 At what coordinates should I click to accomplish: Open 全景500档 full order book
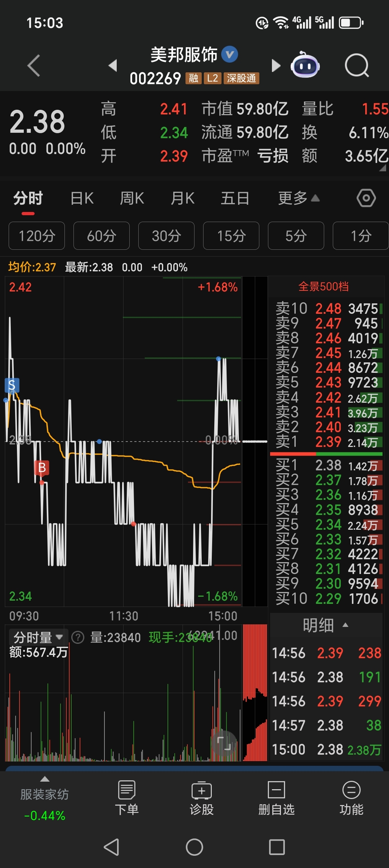pyautogui.click(x=323, y=286)
